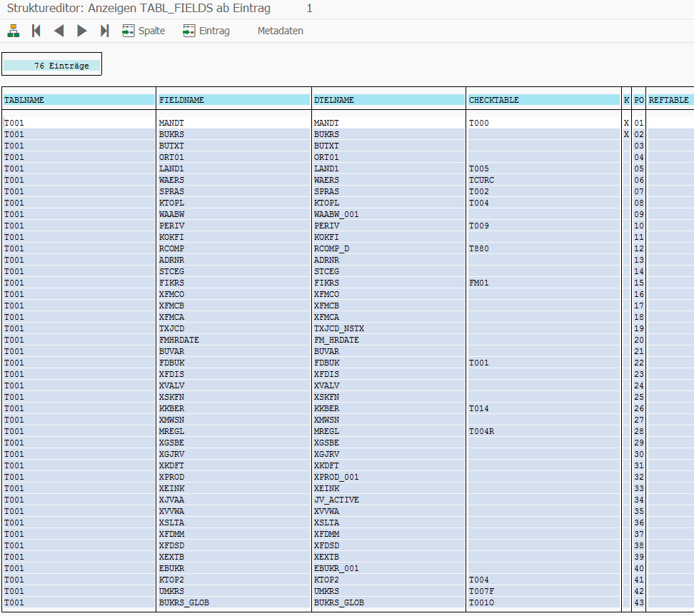The image size is (694, 616).
Task: Jump to the last entry icon
Action: tap(104, 31)
